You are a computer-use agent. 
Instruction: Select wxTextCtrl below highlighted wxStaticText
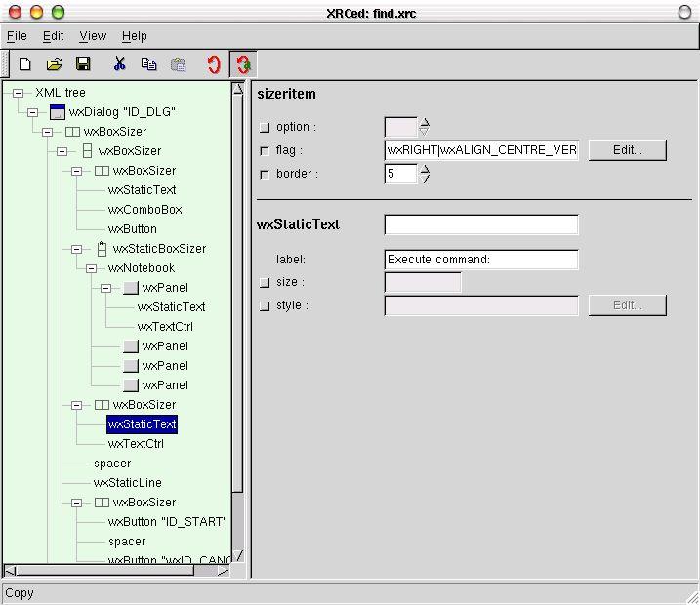click(136, 444)
